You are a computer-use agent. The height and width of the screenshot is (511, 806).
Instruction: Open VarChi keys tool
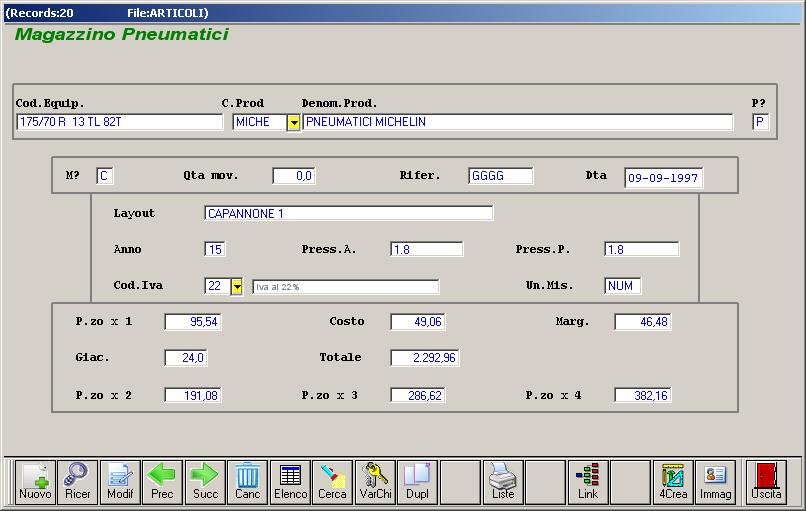pos(375,481)
